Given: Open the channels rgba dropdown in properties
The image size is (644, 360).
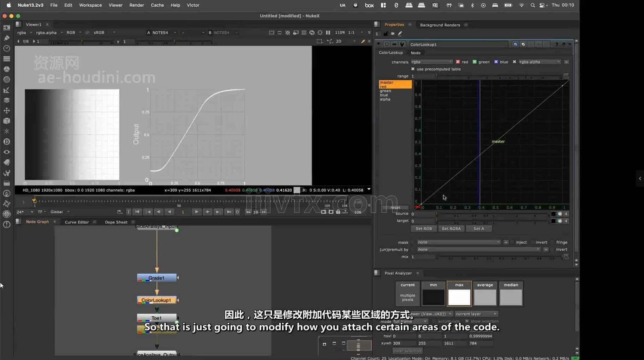Looking at the screenshot, I should (x=431, y=62).
